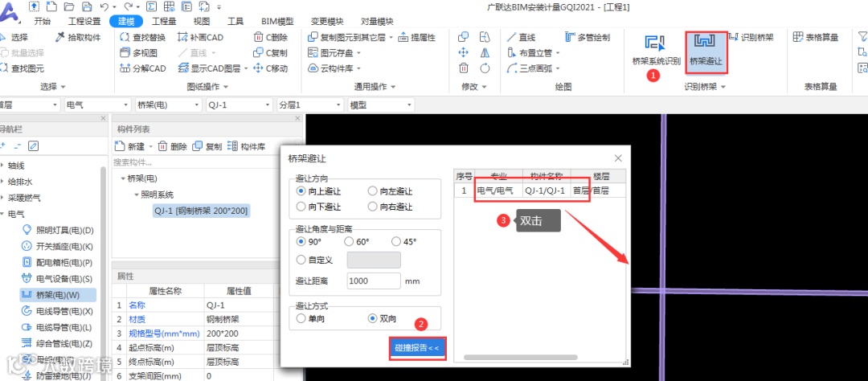Click the rotate icon in 修改 group
This screenshot has width=868, height=381.
pyautogui.click(x=485, y=68)
